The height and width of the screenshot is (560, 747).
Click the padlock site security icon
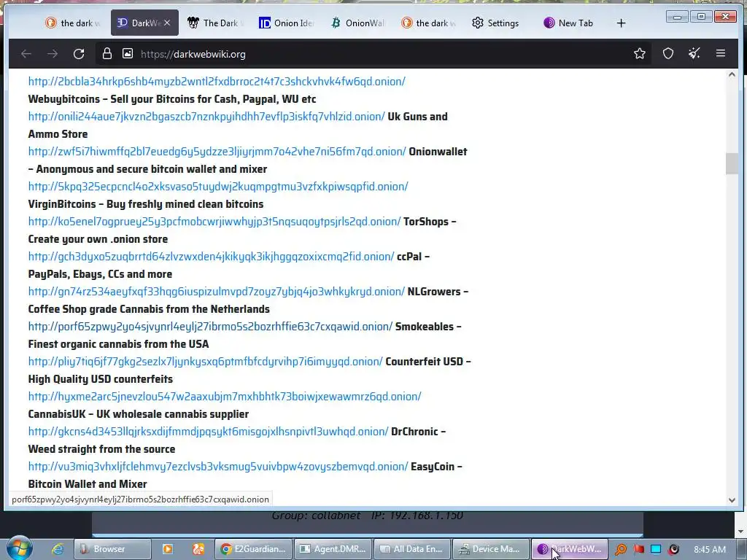click(107, 54)
